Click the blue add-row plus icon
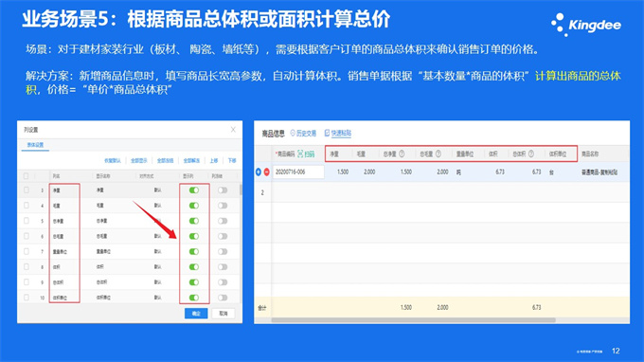 [259, 172]
